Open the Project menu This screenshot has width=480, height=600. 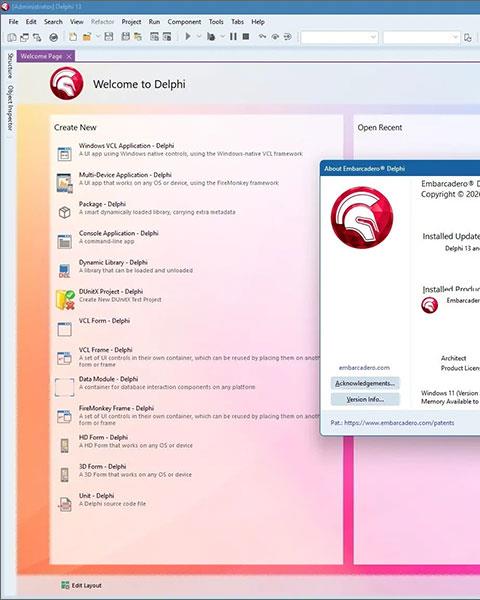point(131,22)
